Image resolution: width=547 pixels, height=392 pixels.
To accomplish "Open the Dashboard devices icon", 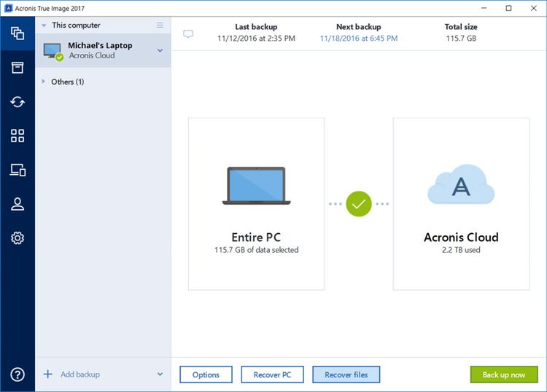I will [18, 170].
